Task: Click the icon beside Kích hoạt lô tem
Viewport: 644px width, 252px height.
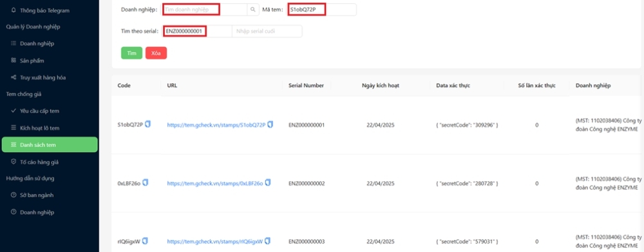Action: 13,128
